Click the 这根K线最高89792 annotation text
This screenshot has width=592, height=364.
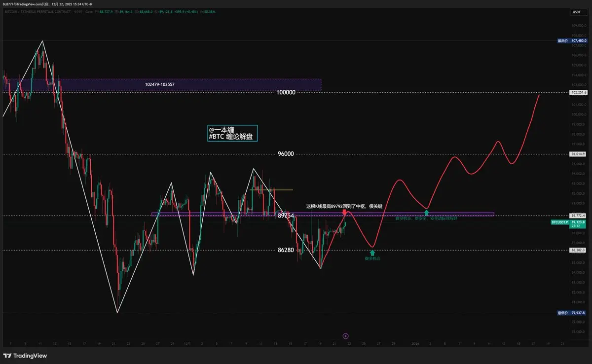click(344, 206)
